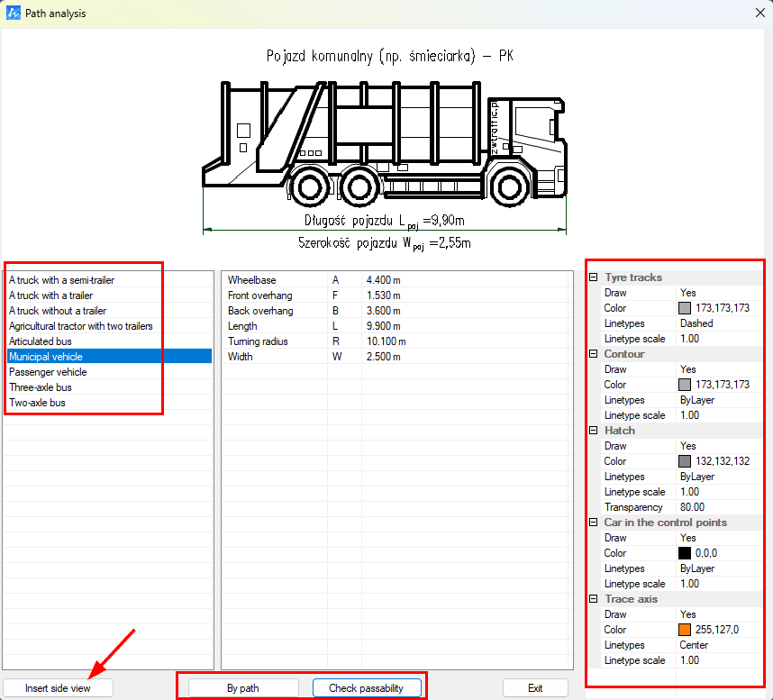Change Contour linetype ByLayer

pos(719,400)
